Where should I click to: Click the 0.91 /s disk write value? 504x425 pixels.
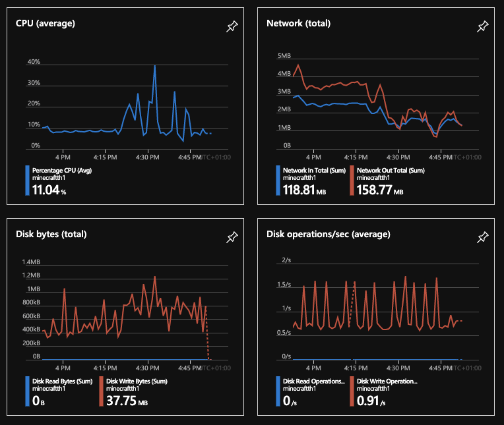(x=371, y=401)
